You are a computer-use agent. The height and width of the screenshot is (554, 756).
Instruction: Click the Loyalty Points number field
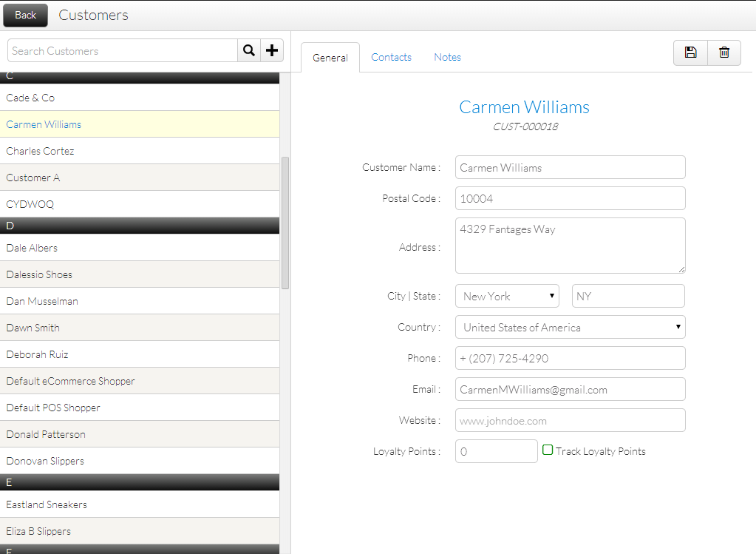(x=496, y=451)
